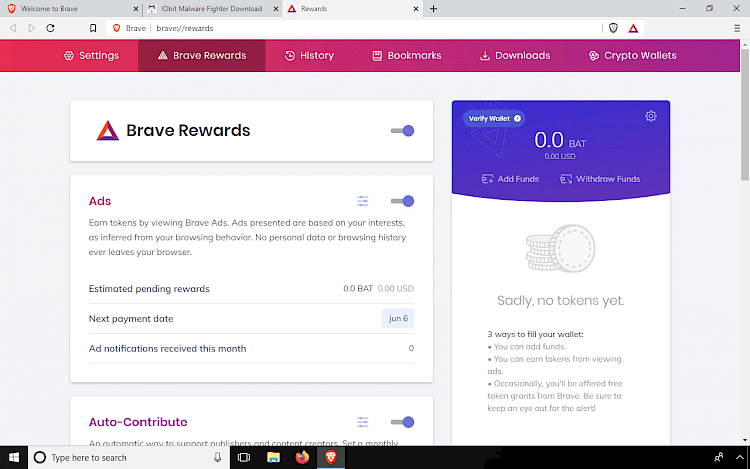Switch to IObit Malware Fighter Download tab

[212, 9]
